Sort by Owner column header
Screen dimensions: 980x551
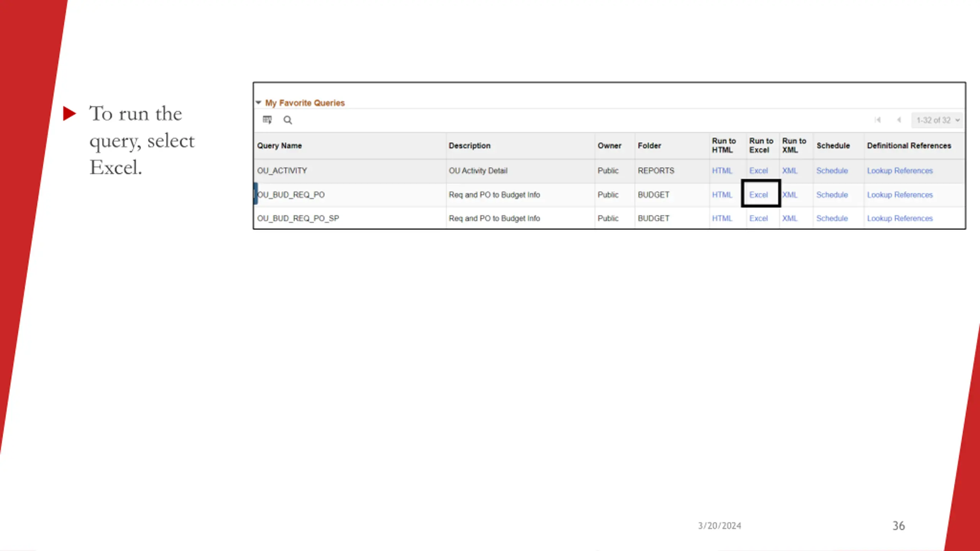pyautogui.click(x=609, y=145)
